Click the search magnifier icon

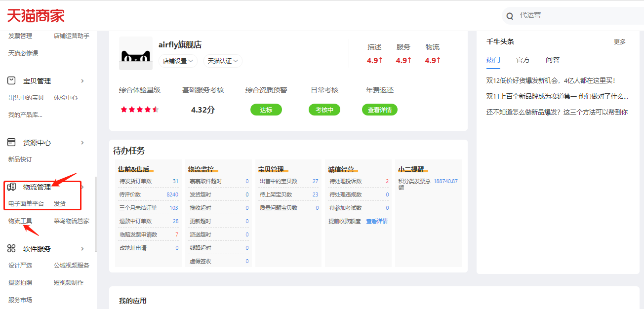click(x=510, y=16)
